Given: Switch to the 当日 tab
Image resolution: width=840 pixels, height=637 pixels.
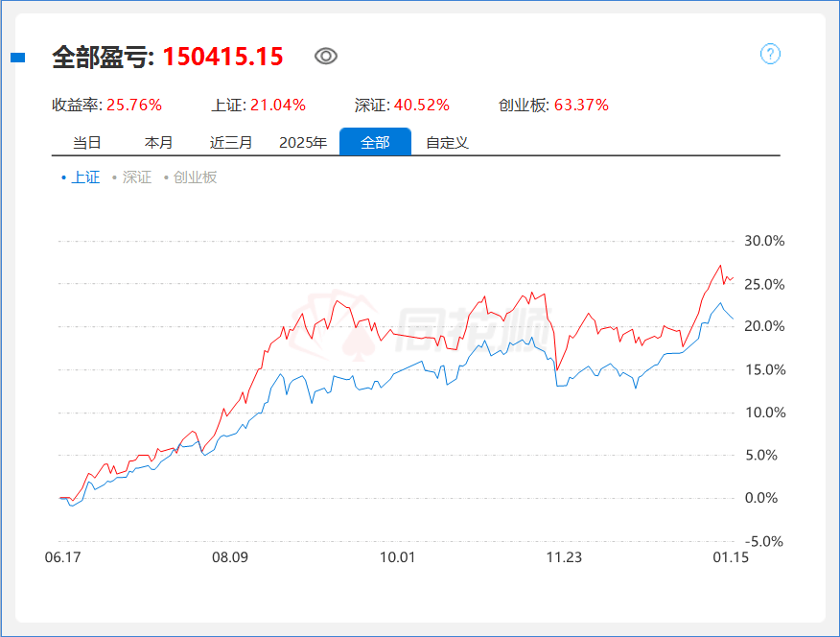Looking at the screenshot, I should click(85, 141).
